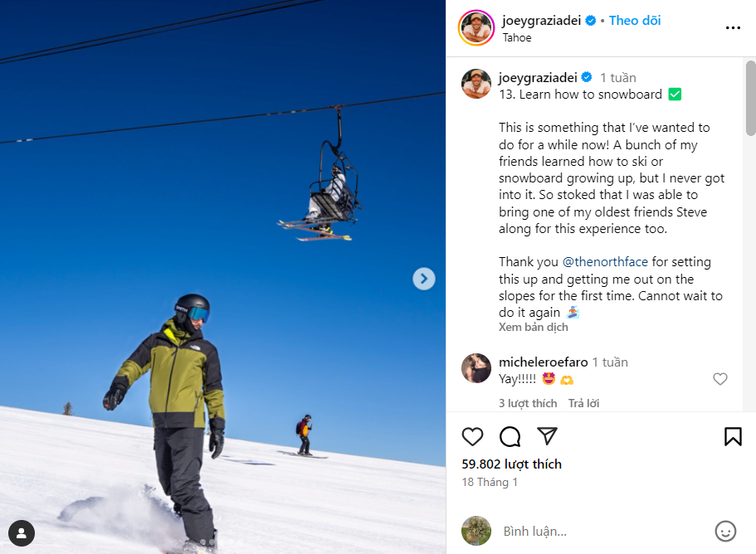The width and height of the screenshot is (756, 554).
Task: View the 3 lượt thích on comment
Action: 528,403
